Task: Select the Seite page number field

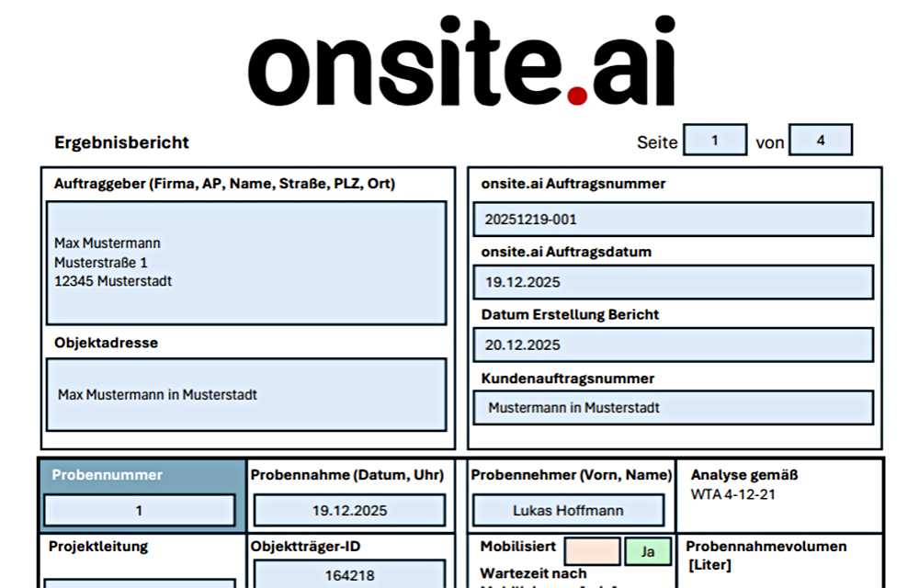Action: tap(715, 141)
